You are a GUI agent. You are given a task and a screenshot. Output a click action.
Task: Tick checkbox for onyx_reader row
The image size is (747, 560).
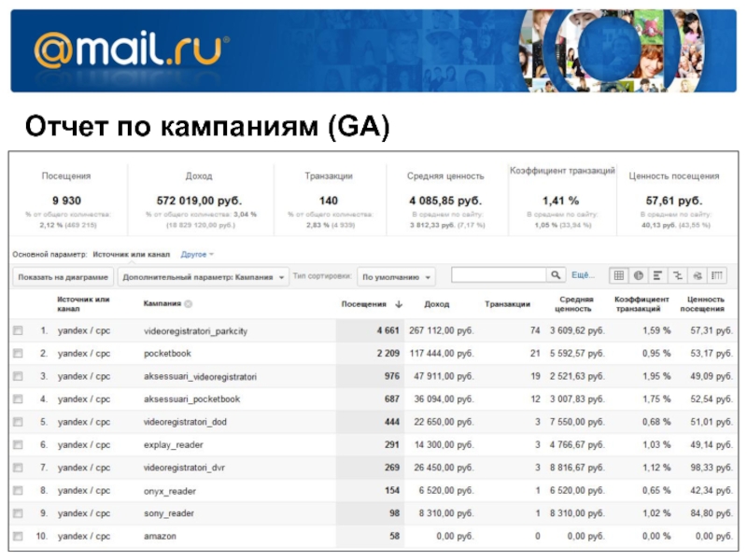[18, 491]
